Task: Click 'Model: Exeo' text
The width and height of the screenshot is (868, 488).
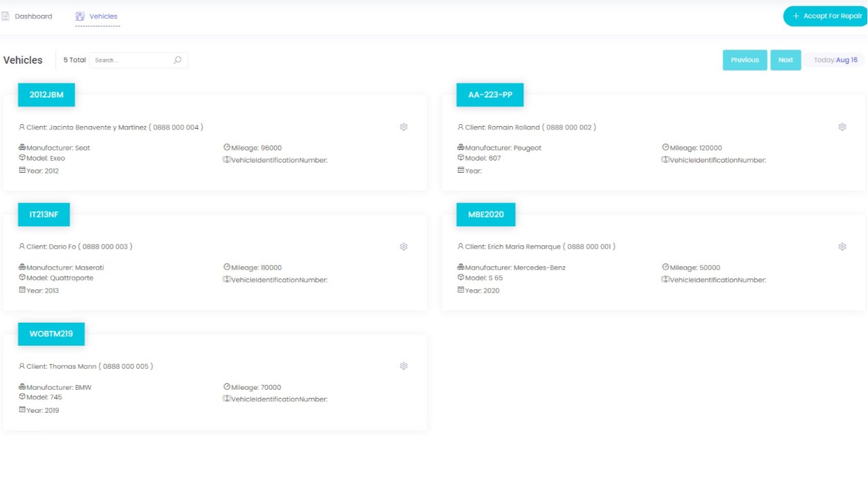Action: click(x=46, y=159)
